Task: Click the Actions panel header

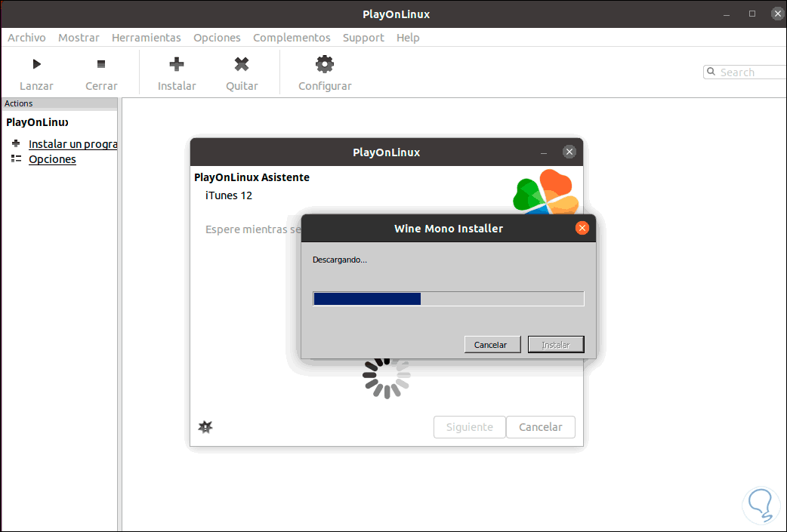Action: (x=59, y=103)
